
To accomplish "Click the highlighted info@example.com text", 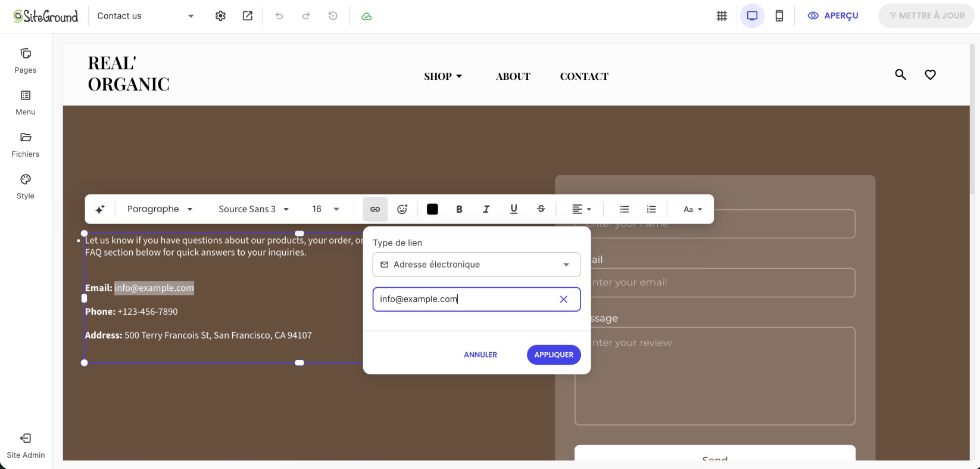I will click(x=154, y=288).
